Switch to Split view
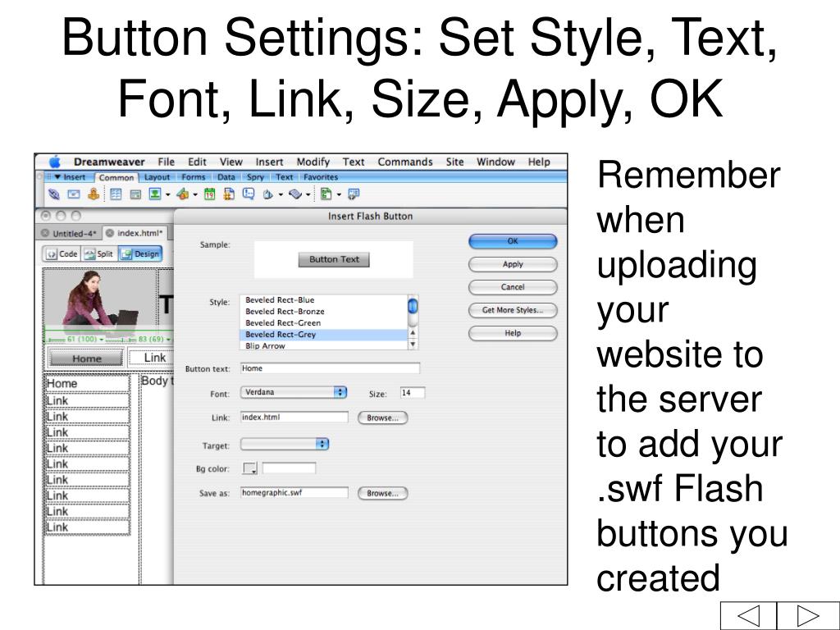 (99, 254)
